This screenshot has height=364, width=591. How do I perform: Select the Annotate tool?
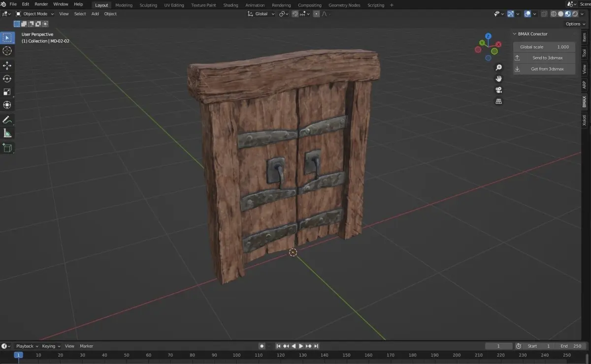(x=7, y=120)
